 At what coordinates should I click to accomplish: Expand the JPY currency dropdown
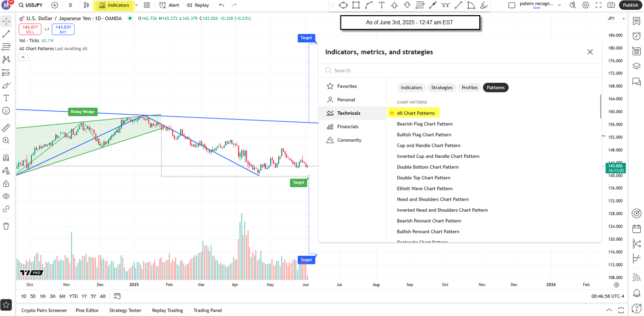click(x=616, y=18)
